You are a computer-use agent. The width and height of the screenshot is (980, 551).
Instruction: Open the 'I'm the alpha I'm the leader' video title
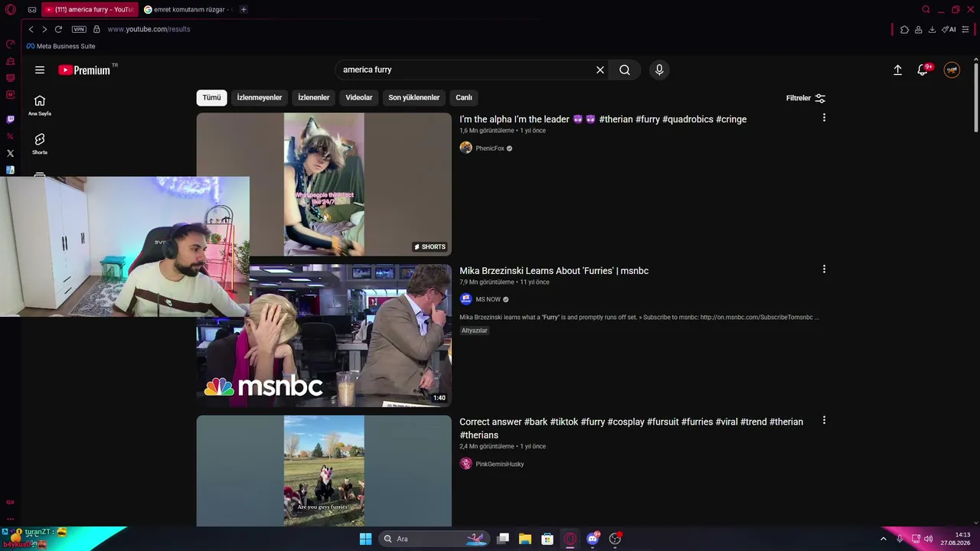(603, 119)
